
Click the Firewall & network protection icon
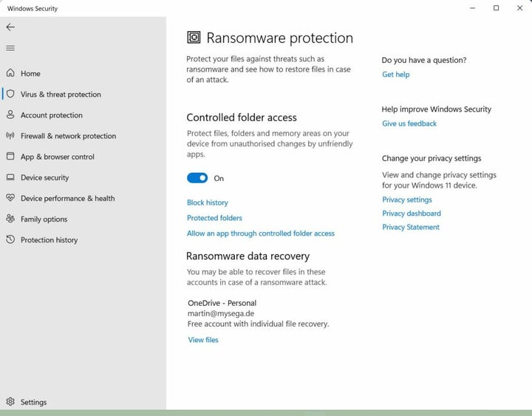(10, 136)
